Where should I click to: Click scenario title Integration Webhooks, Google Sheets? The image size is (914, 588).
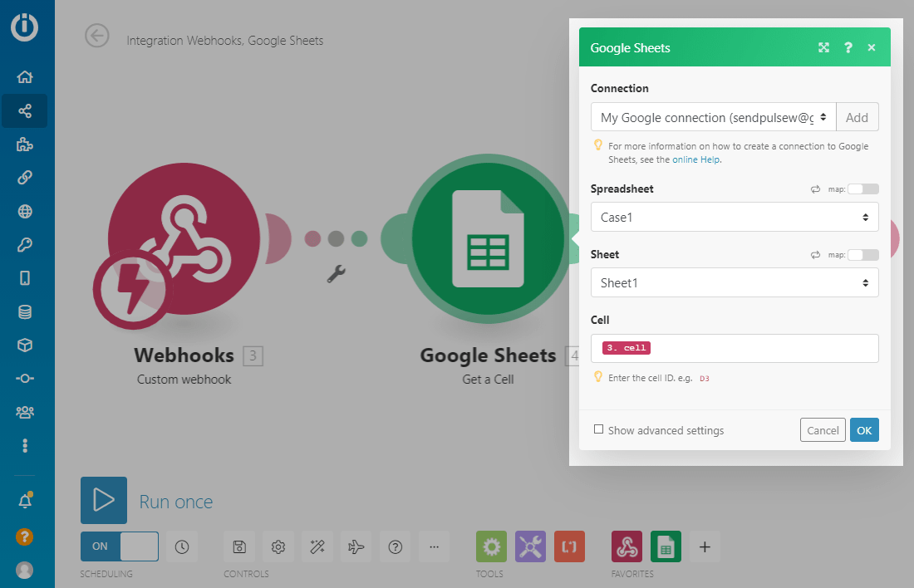pyautogui.click(x=225, y=40)
